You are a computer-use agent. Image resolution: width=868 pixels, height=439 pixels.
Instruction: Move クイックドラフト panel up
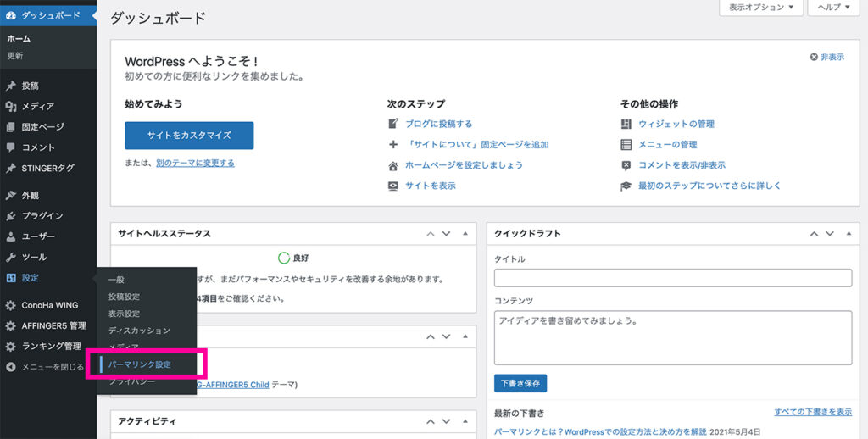(814, 234)
